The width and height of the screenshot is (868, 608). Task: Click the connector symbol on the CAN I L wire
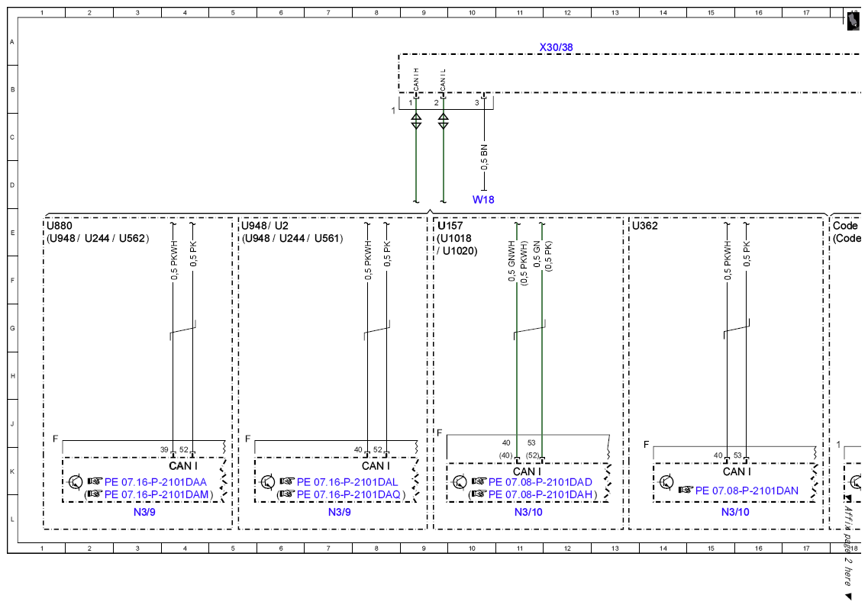tap(443, 120)
